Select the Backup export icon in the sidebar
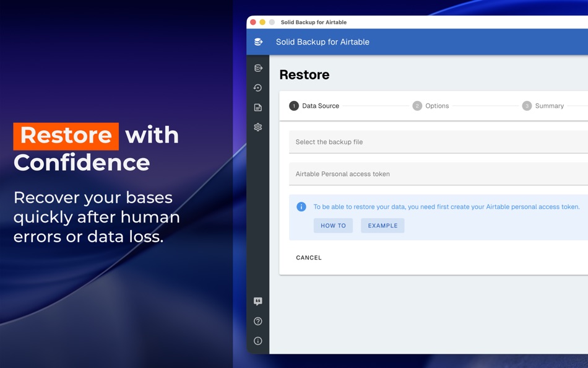Screen dimensions: 588x368 [258, 68]
